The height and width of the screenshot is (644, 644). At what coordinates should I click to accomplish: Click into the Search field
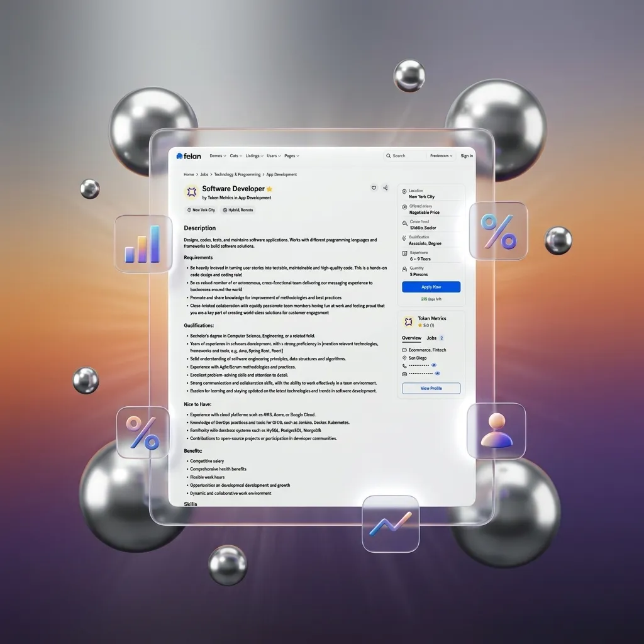point(406,156)
